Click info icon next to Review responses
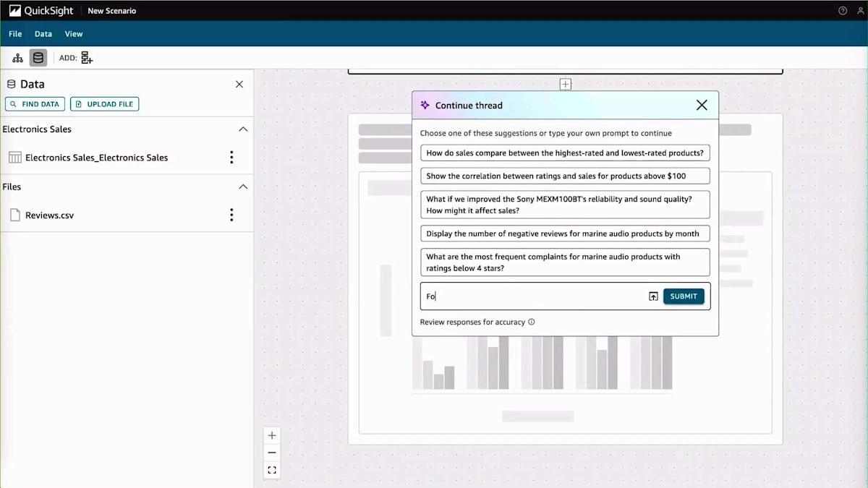This screenshot has height=488, width=868. [x=532, y=322]
